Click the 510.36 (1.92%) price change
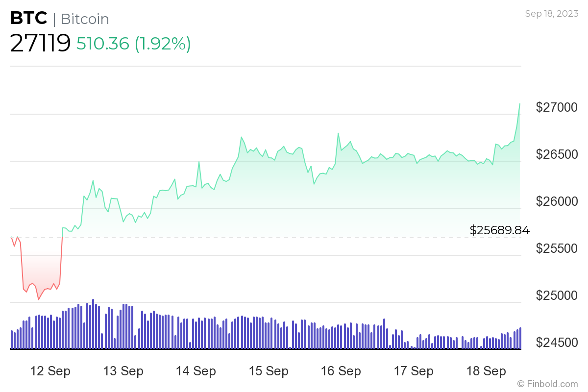The height and width of the screenshot is (392, 588). [x=133, y=44]
